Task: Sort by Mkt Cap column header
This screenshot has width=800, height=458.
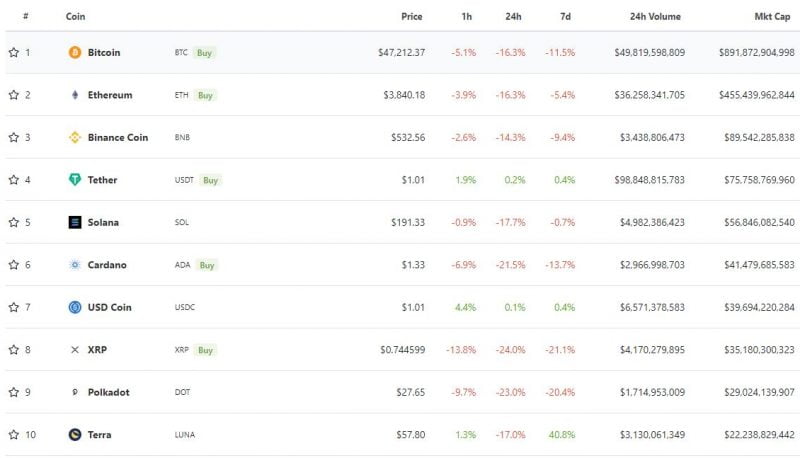Action: (774, 17)
